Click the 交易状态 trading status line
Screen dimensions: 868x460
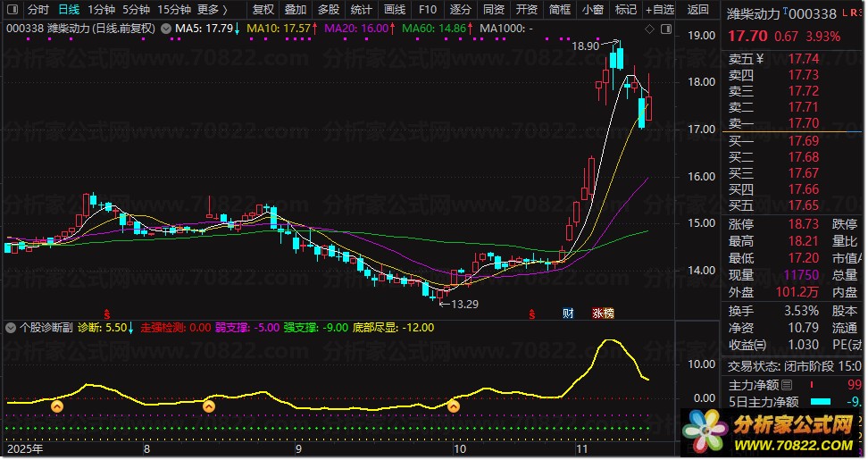[795, 366]
